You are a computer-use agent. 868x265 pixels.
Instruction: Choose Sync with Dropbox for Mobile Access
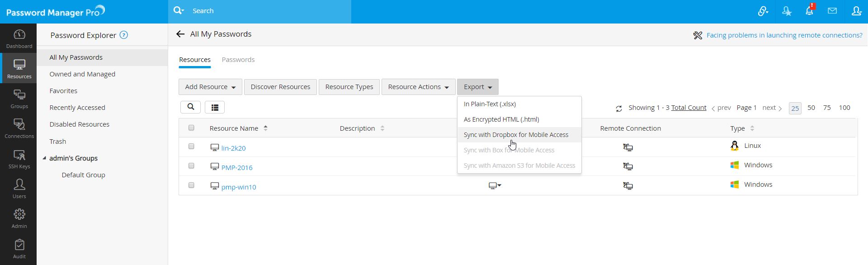[x=516, y=135]
